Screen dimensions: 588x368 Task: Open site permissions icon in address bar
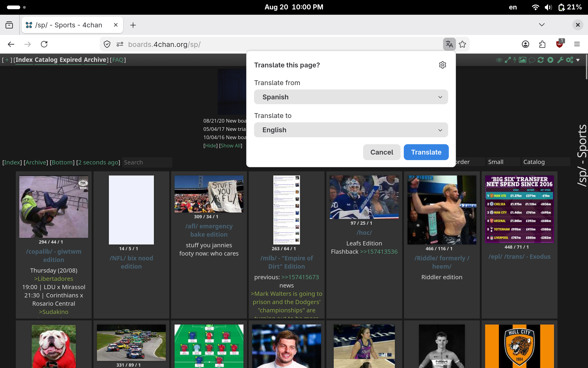click(120, 44)
